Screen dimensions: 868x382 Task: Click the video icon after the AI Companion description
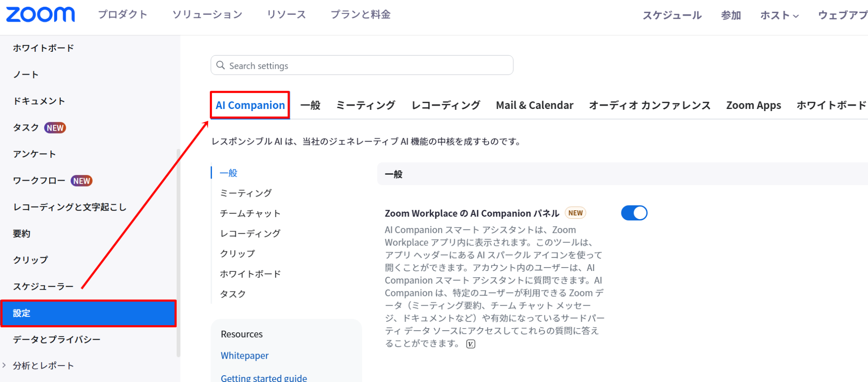(x=470, y=343)
